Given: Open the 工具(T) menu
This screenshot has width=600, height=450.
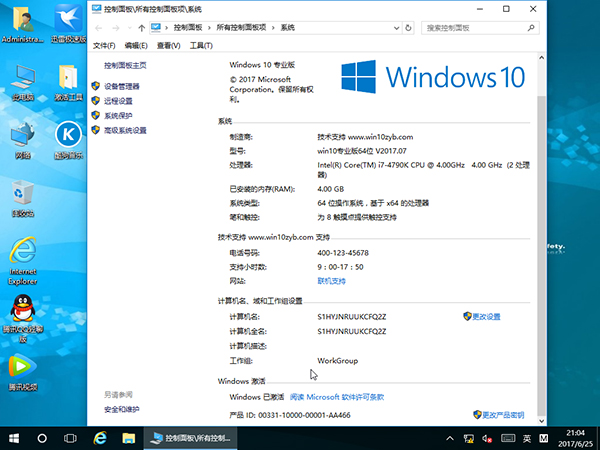Looking at the screenshot, I should 201,46.
